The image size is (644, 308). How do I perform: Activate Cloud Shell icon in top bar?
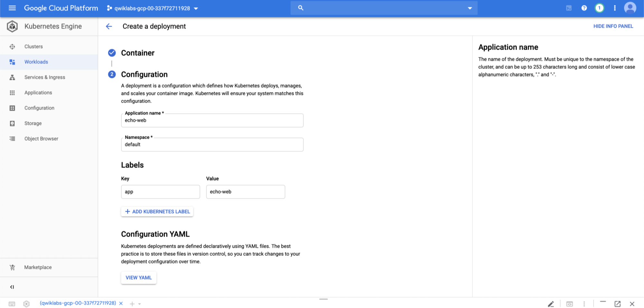[569, 8]
